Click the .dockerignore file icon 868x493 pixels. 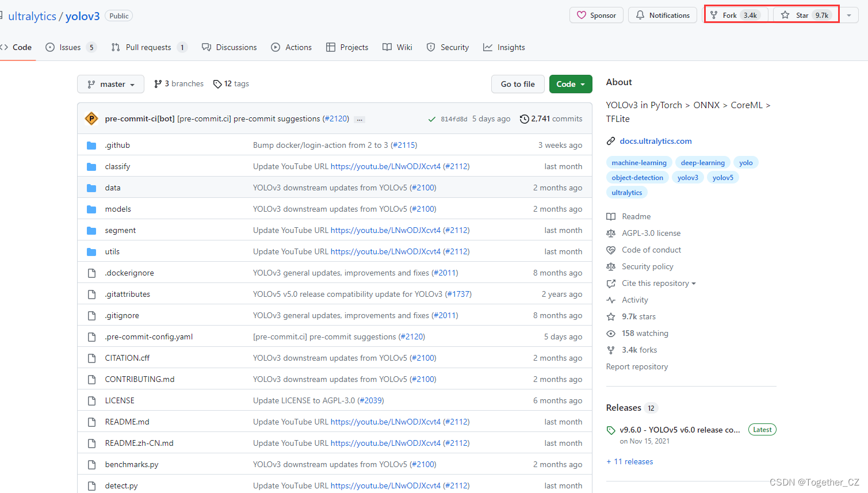point(91,273)
